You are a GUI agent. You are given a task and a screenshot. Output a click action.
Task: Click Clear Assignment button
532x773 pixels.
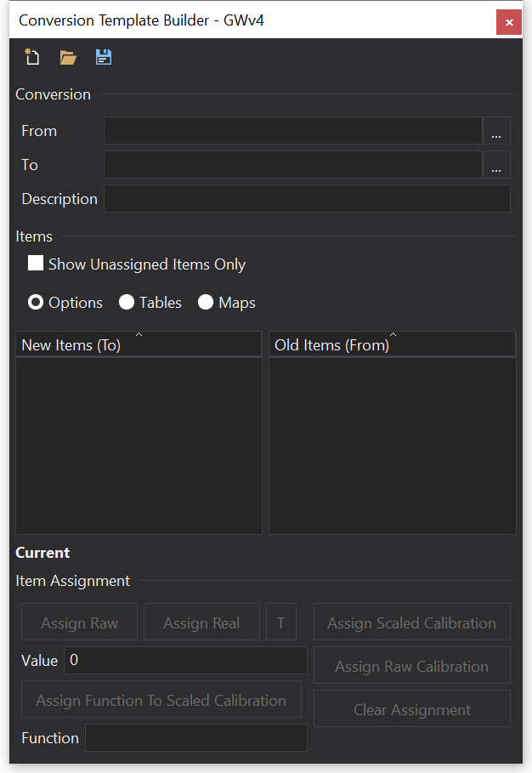tap(411, 709)
